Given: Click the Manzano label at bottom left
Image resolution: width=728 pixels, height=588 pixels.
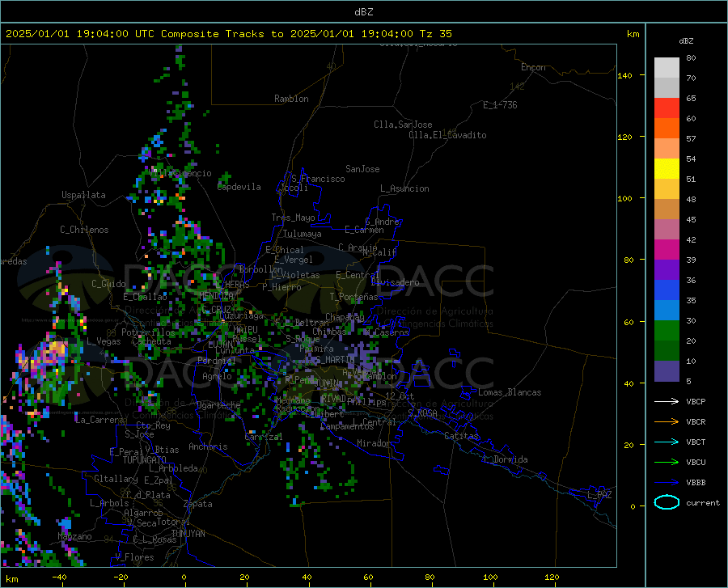Looking at the screenshot, I should tap(74, 536).
